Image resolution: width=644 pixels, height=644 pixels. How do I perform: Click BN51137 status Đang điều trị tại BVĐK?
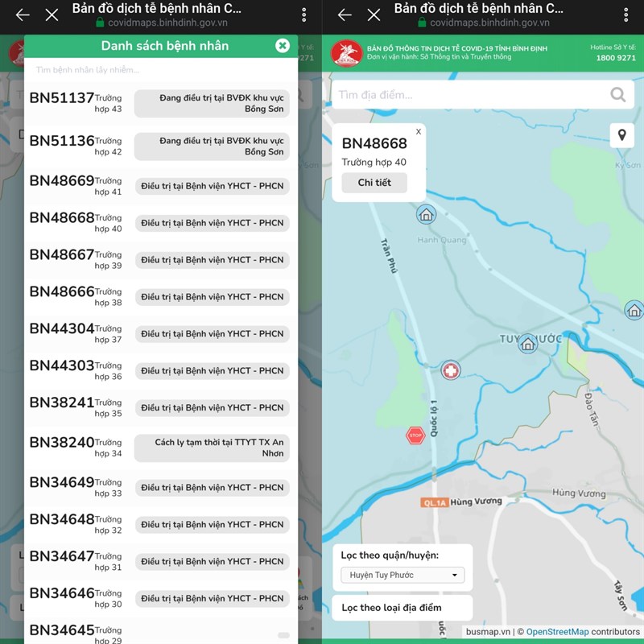point(212,104)
